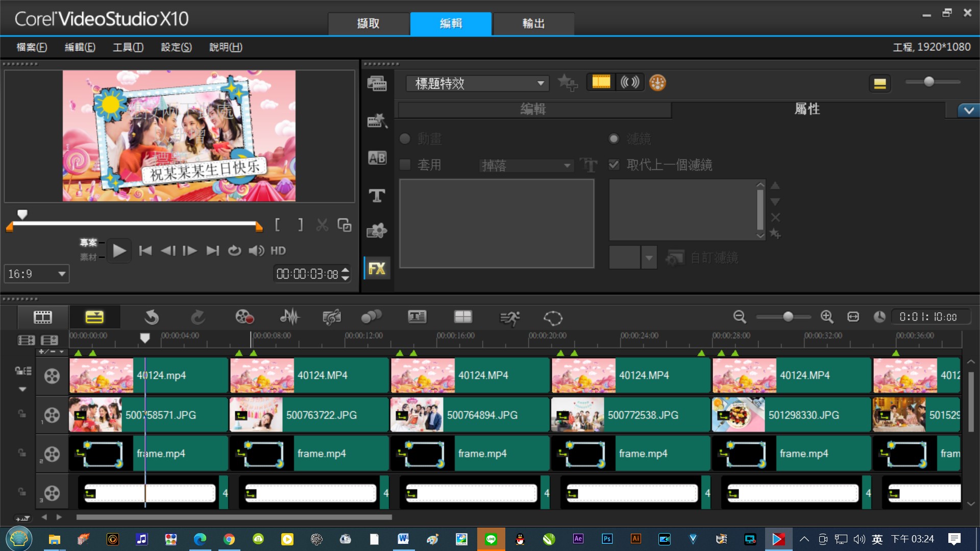The height and width of the screenshot is (551, 980).
Task: Open the Graphic library icon
Action: (x=377, y=231)
